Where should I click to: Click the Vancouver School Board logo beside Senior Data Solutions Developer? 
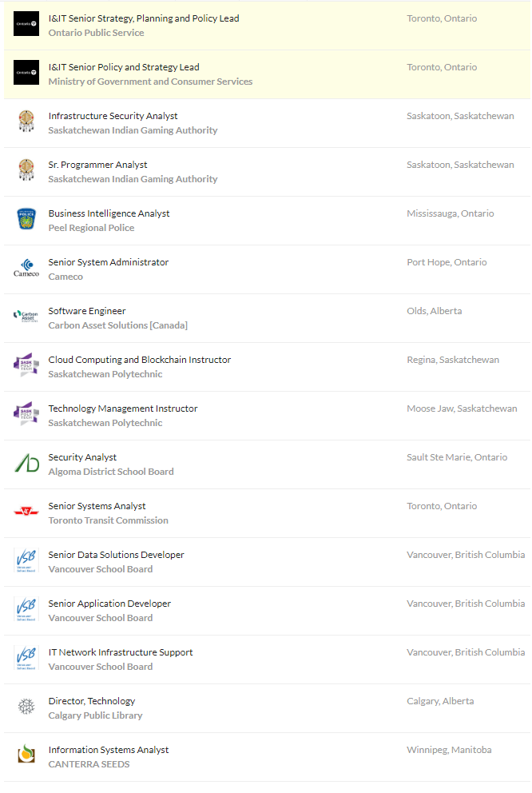pyautogui.click(x=26, y=560)
